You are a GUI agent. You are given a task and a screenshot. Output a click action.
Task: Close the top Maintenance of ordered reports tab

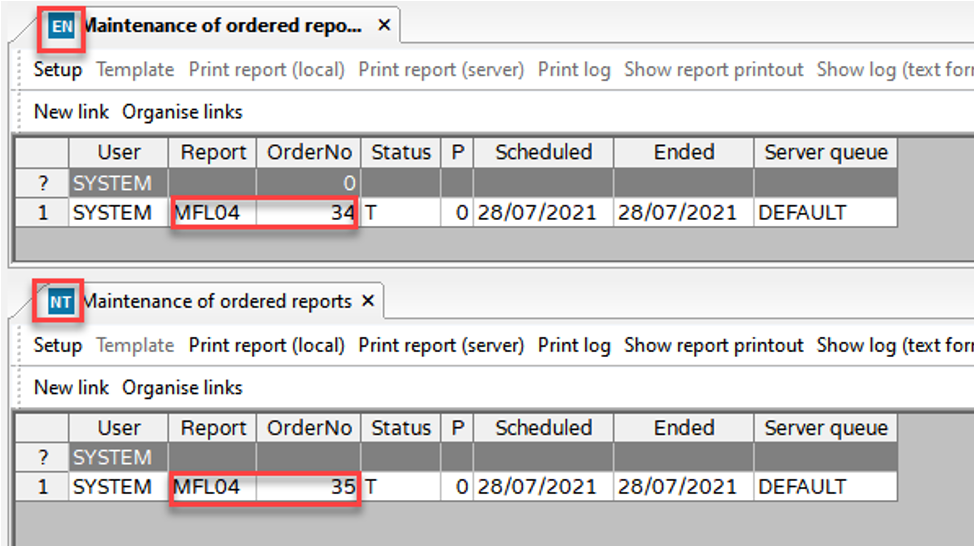pos(384,26)
